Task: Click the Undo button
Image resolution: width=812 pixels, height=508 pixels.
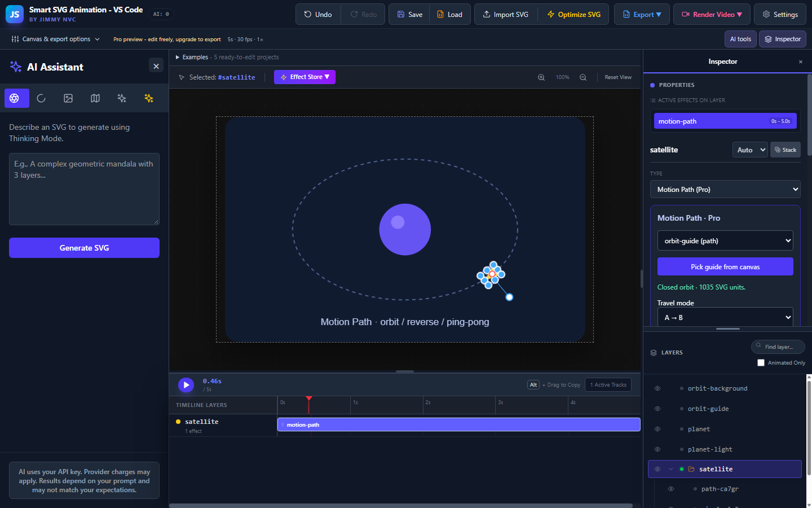Action: tap(318, 14)
